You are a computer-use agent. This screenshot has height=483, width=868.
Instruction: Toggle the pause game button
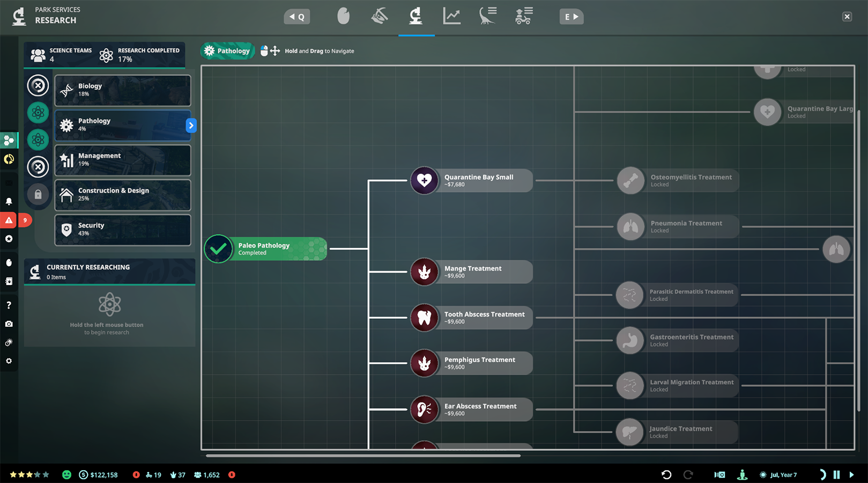tap(836, 475)
